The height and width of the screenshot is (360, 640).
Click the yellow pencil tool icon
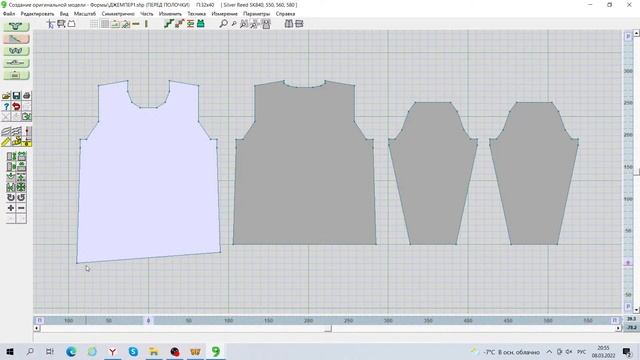pos(6,142)
